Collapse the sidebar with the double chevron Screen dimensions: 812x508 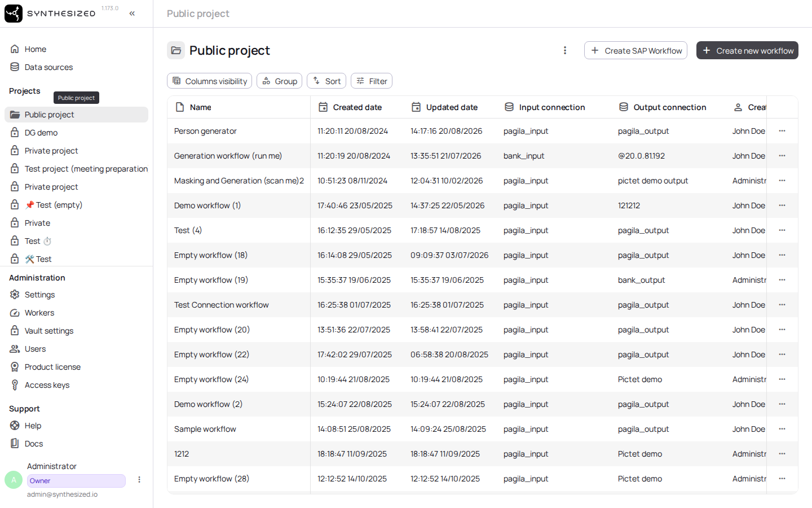[132, 14]
